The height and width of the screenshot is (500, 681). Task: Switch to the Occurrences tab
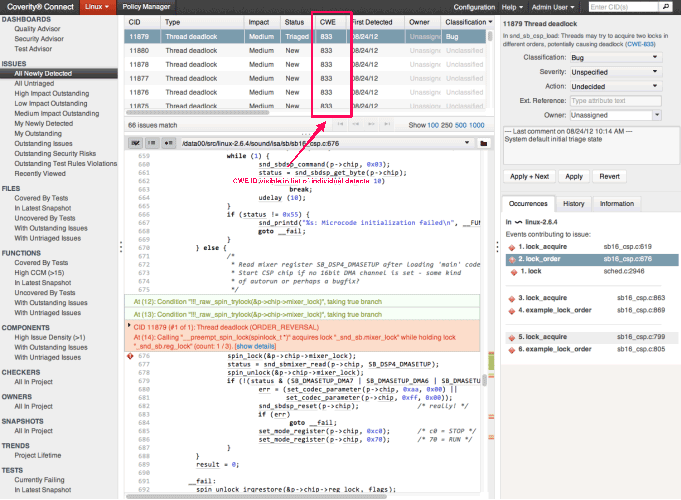coord(528,204)
